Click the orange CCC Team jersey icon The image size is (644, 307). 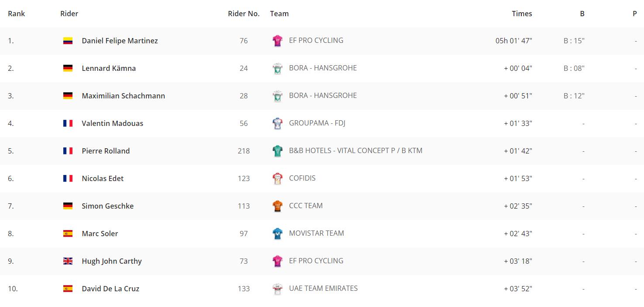(277, 206)
